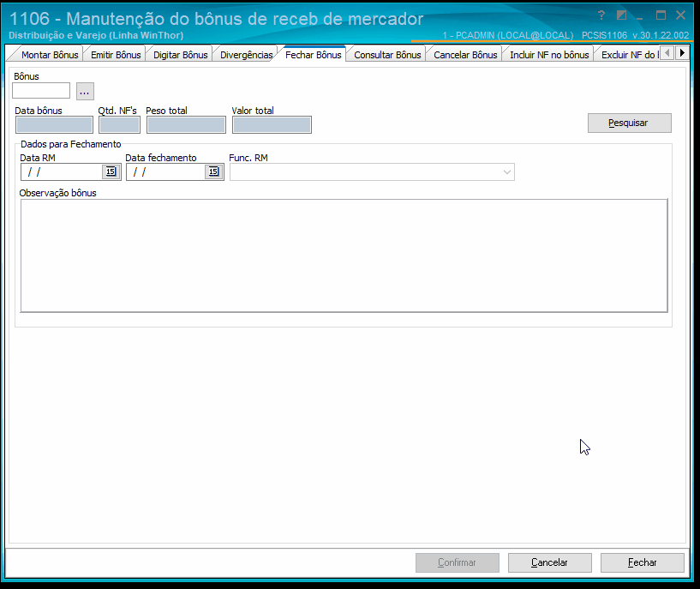Open the Digitar Bônus tab
700x589 pixels.
pos(181,55)
